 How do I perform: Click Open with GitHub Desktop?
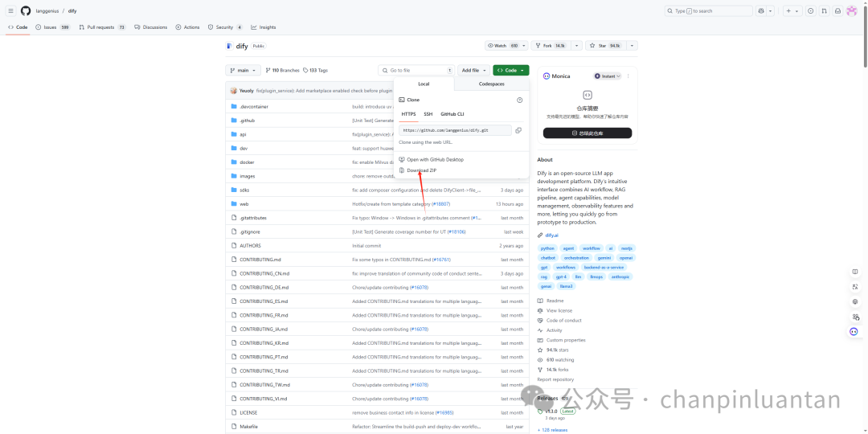(435, 159)
